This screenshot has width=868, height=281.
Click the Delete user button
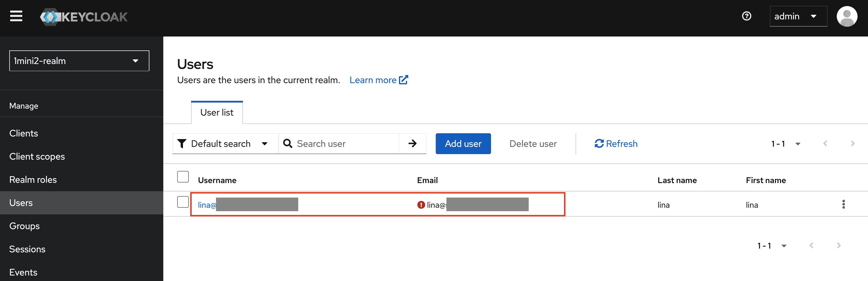pyautogui.click(x=533, y=144)
